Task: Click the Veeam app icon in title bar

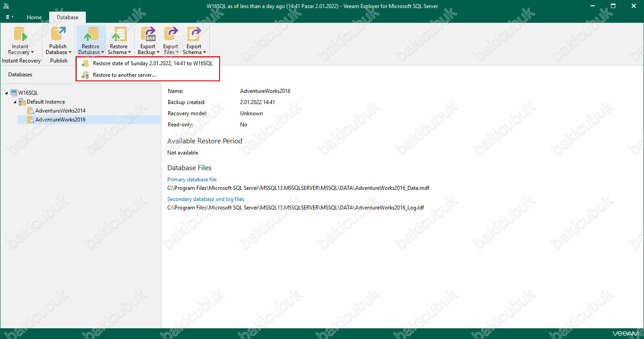Action: pos(6,6)
